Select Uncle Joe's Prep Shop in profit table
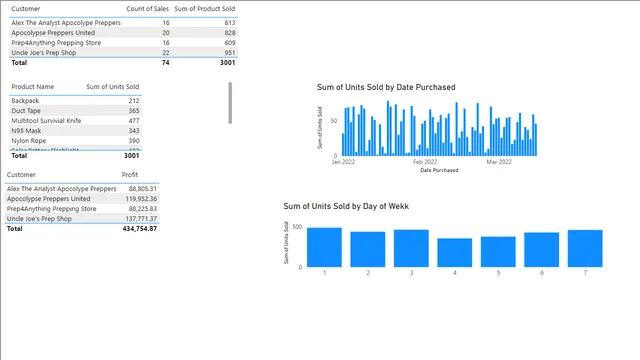Screen dimensions: 640x360 [39, 219]
